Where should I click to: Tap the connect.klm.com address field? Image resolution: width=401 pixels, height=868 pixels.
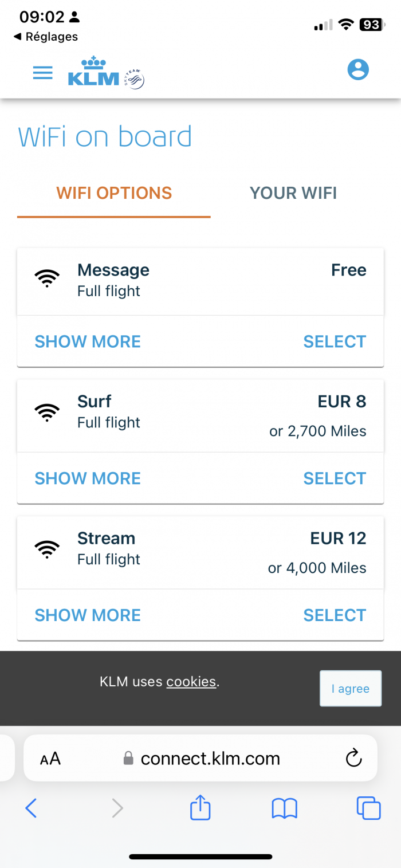click(200, 758)
